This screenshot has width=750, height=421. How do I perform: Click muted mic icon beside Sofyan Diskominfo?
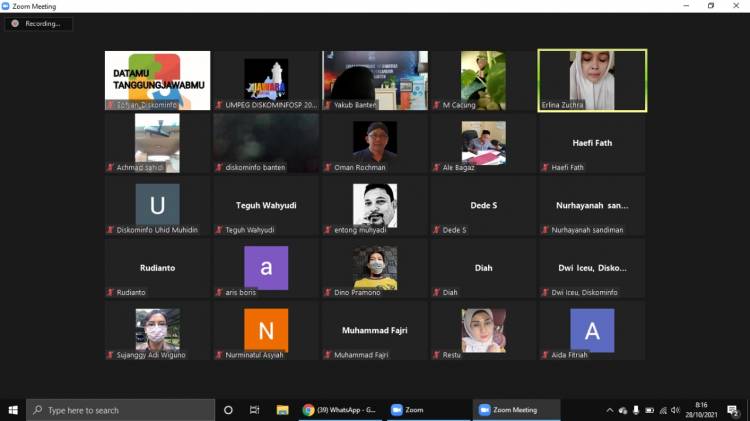[110, 105]
